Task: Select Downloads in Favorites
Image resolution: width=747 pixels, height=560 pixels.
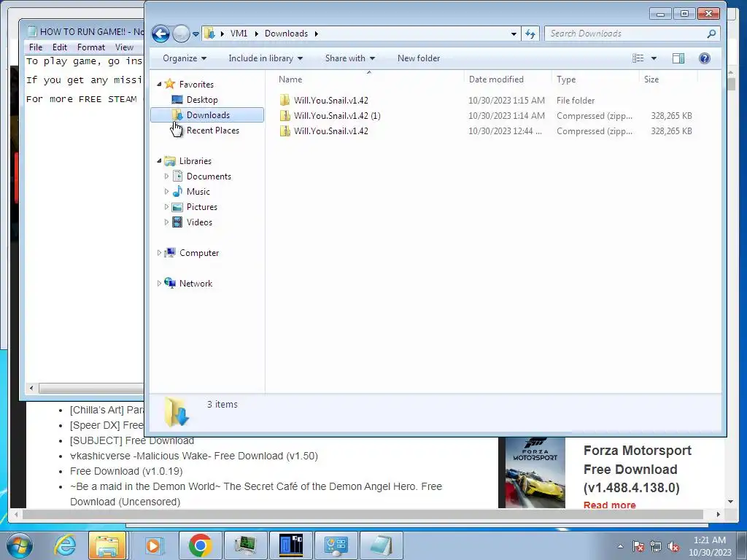Action: [206, 114]
